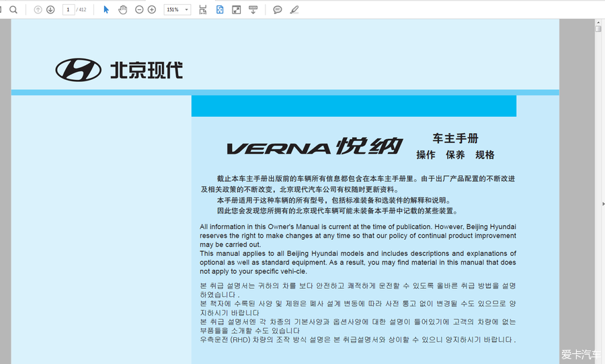Click the page number input field
This screenshot has width=605, height=364.
(x=69, y=9)
